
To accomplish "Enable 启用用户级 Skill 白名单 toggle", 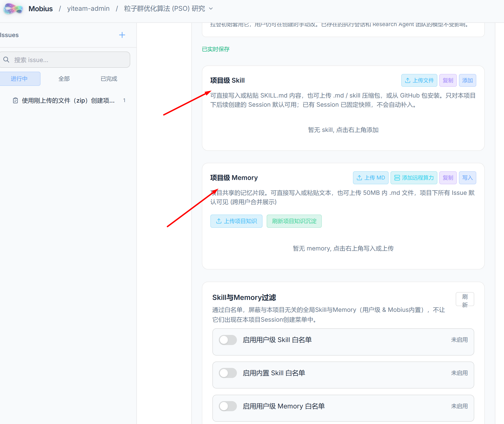I will coord(228,340).
